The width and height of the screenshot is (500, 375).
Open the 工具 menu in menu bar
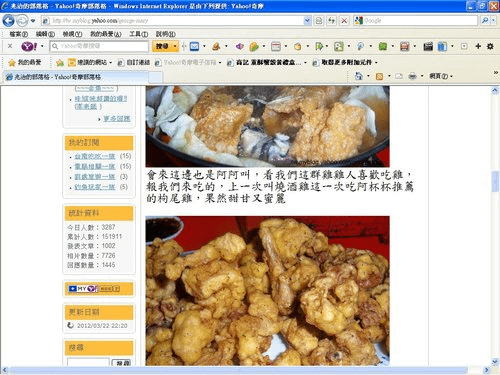[138, 34]
